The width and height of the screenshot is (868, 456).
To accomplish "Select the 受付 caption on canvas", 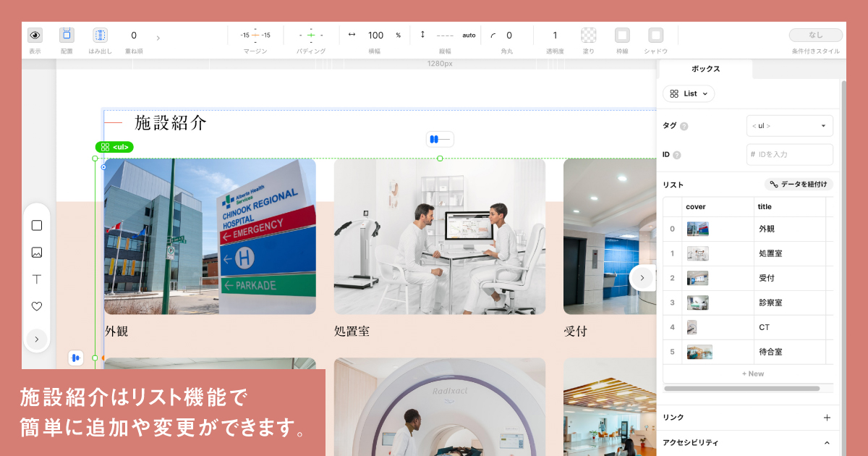I will (576, 332).
